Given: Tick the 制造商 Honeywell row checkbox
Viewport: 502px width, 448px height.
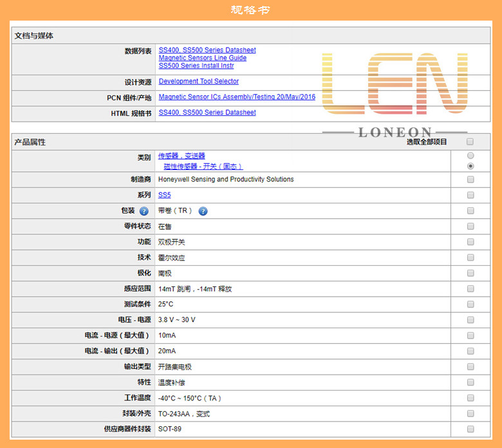Looking at the screenshot, I should pyautogui.click(x=470, y=180).
